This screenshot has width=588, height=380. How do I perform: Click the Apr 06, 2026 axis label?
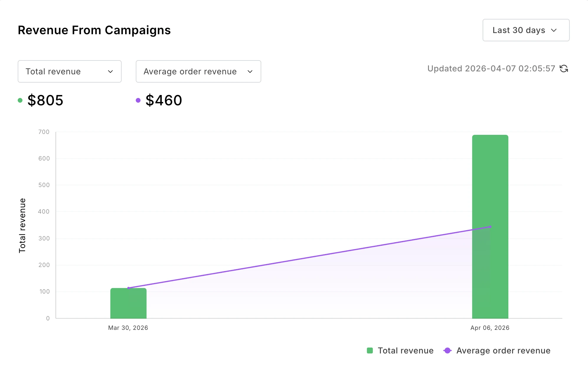[x=490, y=327]
